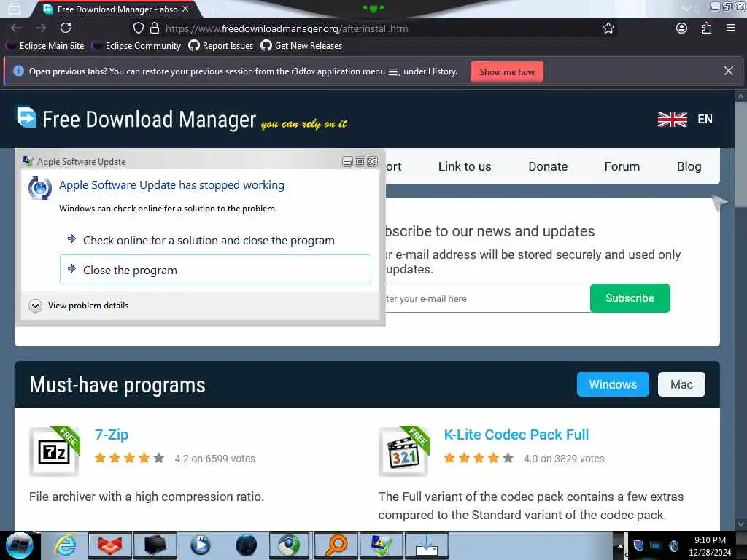Open the blue media player taskbar icon
Screen dimensions: 747x560
200,545
